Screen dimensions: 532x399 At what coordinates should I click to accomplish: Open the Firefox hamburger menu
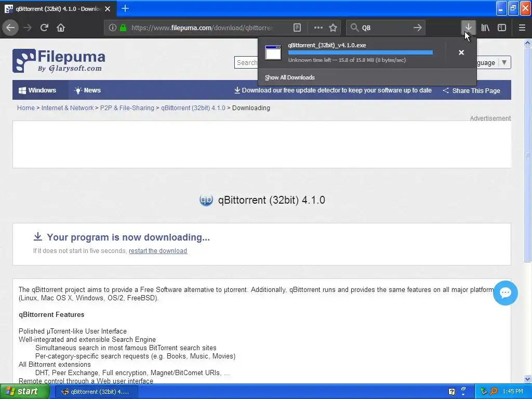[x=522, y=28]
